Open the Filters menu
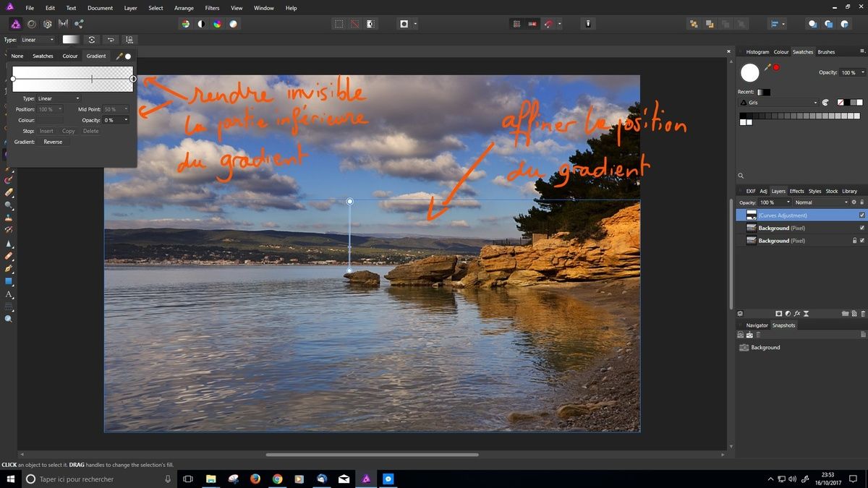The height and width of the screenshot is (488, 868). click(x=212, y=8)
